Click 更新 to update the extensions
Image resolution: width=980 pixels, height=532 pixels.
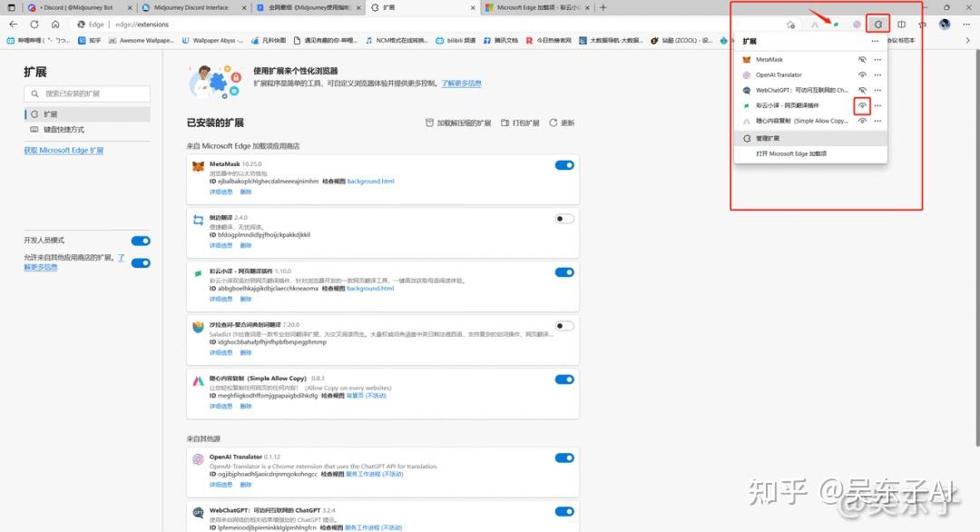562,123
